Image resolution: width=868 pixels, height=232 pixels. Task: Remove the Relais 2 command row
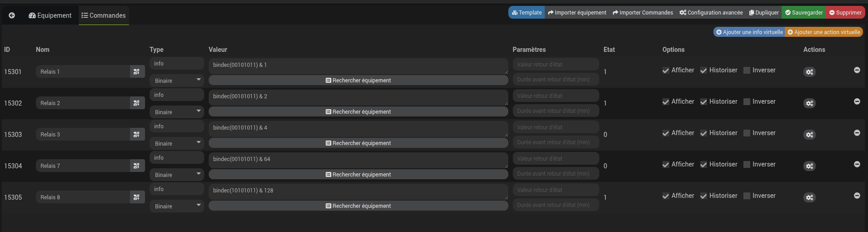pyautogui.click(x=857, y=101)
